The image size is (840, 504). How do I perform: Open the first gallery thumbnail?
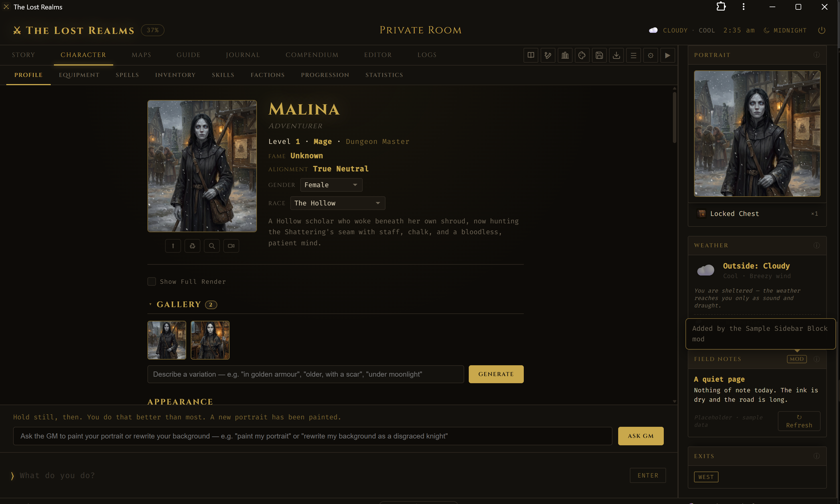click(x=167, y=340)
